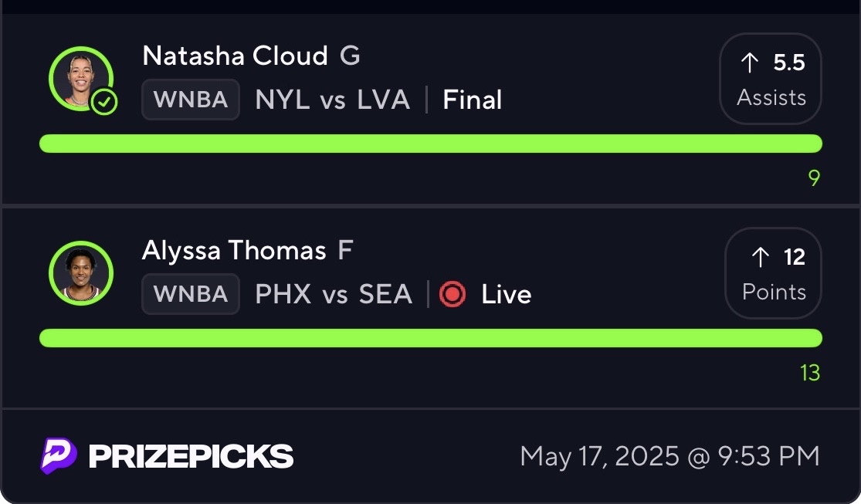Select the 12 Points pick box
Image resolution: width=861 pixels, height=504 pixels.
(774, 273)
